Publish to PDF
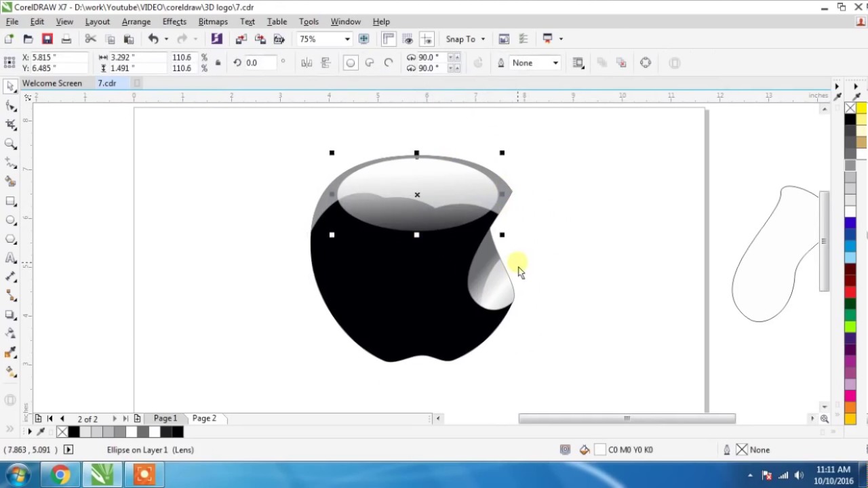868x488 pixels. [279, 39]
